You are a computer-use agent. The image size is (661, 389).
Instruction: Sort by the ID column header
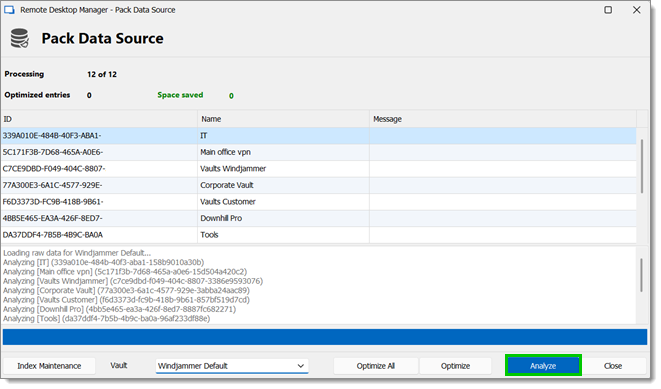tap(99, 119)
